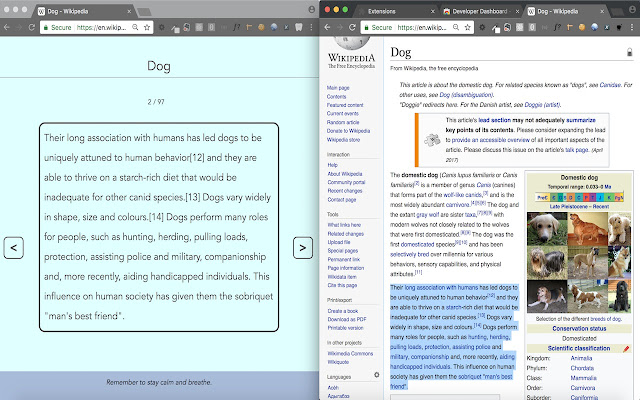This screenshot has height=400, width=640.
Task: Click the globe extension icon in the right window
Action: (x=595, y=27)
